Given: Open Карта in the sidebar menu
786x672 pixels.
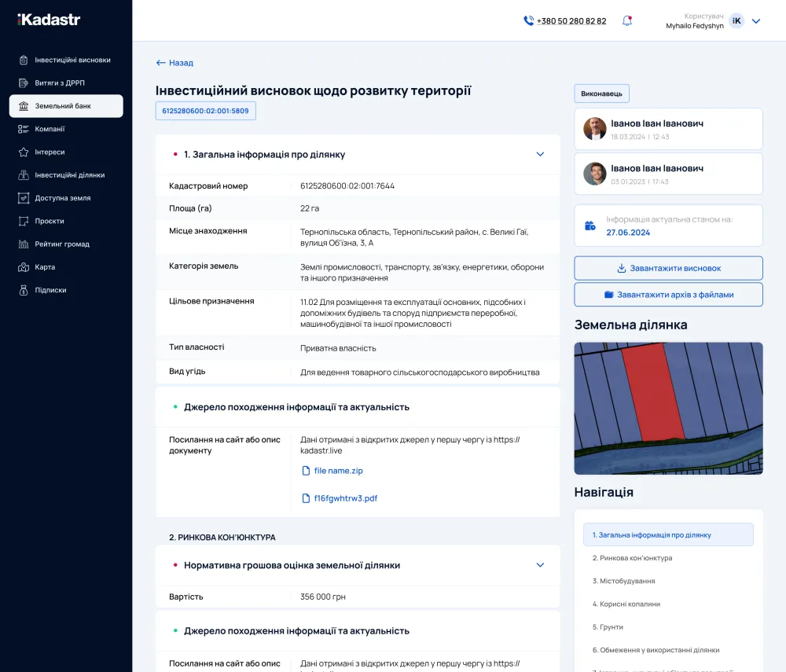Looking at the screenshot, I should coord(45,267).
